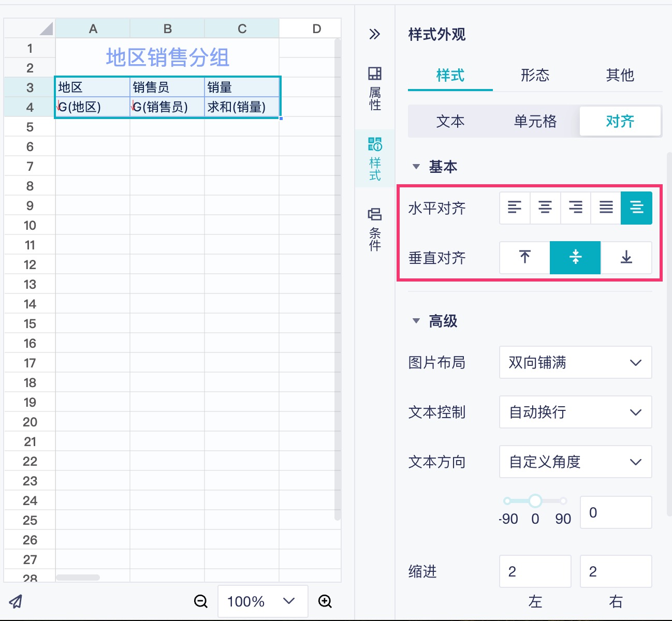The image size is (672, 621).
Task: Select column B header
Action: 167,28
